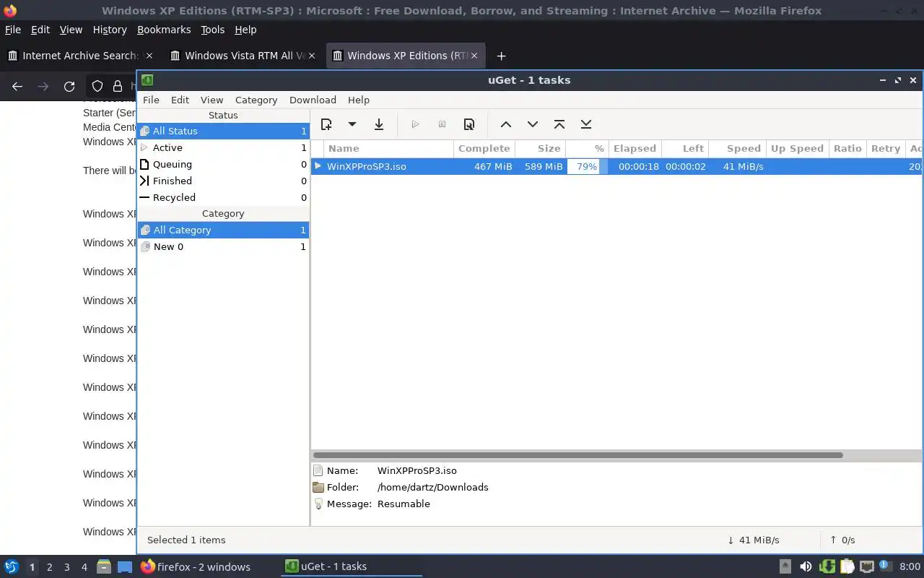Sort by the Complete column header

(484, 148)
